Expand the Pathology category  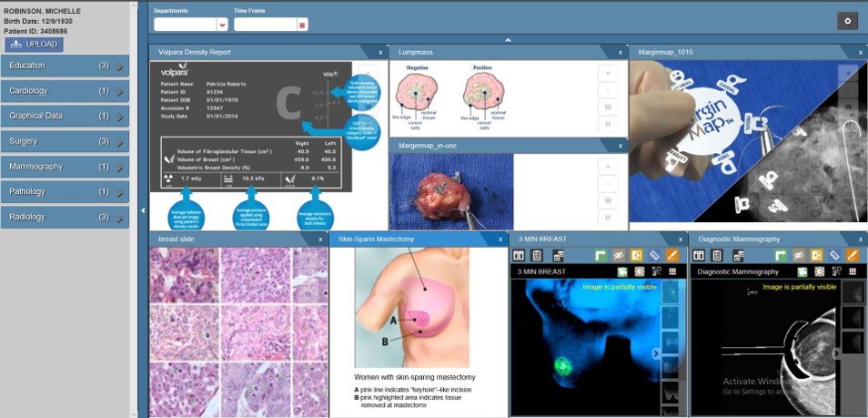65,192
